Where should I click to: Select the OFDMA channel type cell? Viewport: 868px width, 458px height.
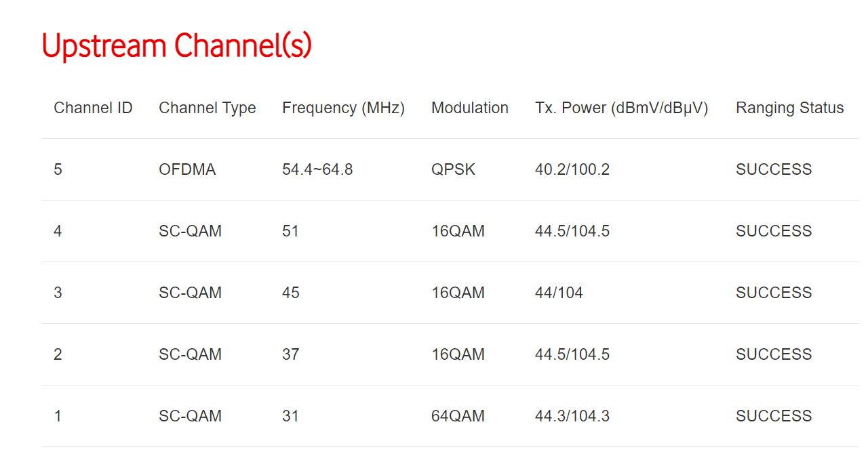[x=187, y=169]
